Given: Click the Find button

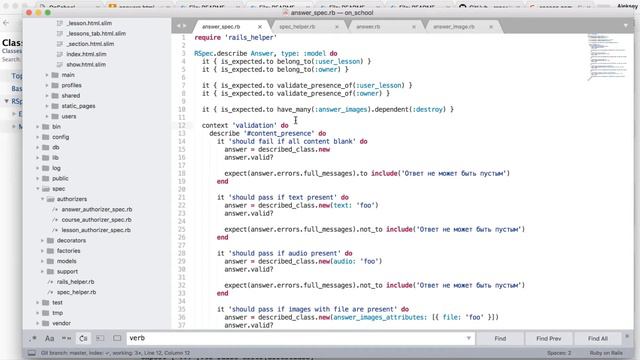Looking at the screenshot, I should tap(500, 338).
